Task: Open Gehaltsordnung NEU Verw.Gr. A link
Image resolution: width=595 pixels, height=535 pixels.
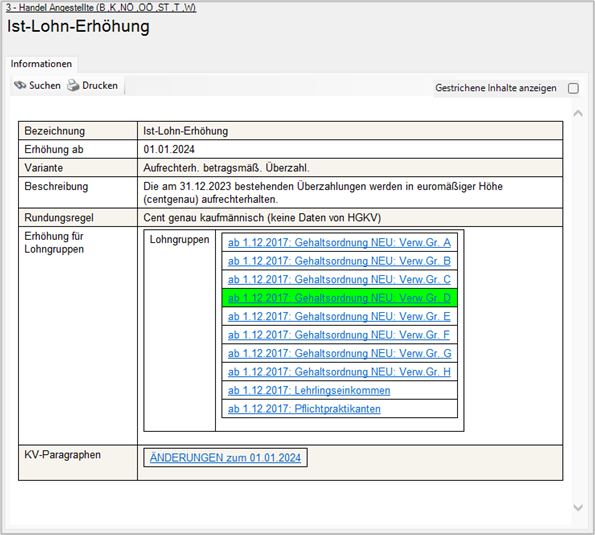Action: (x=339, y=243)
